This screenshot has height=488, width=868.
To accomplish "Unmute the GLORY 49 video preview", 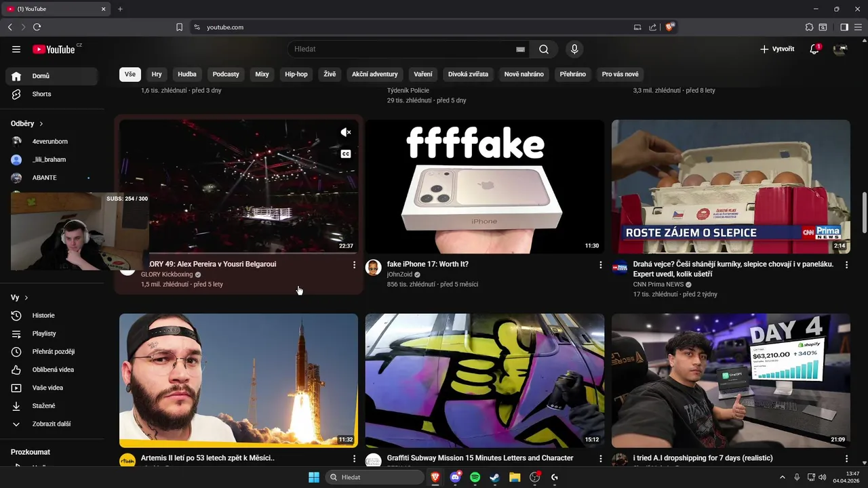I will point(346,132).
